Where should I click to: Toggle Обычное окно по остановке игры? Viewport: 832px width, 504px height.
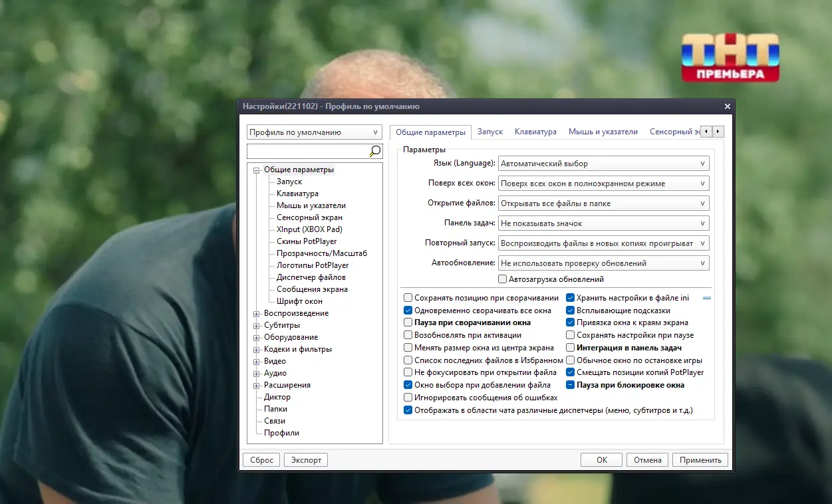(x=570, y=360)
